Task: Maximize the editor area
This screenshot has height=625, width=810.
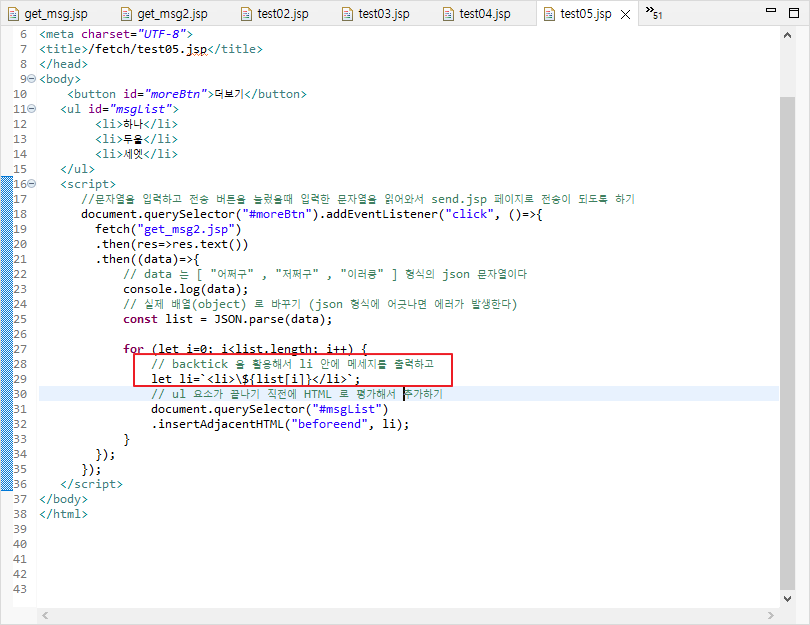Action: tap(794, 13)
